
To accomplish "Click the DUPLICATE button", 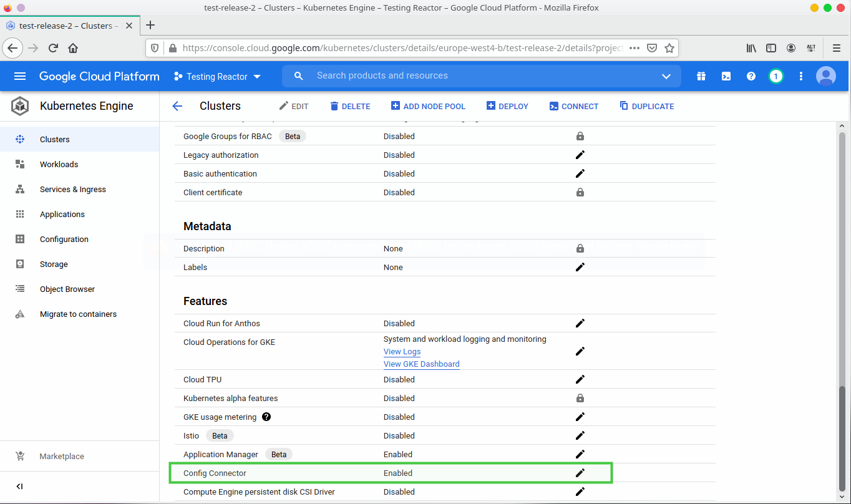I will 647,106.
